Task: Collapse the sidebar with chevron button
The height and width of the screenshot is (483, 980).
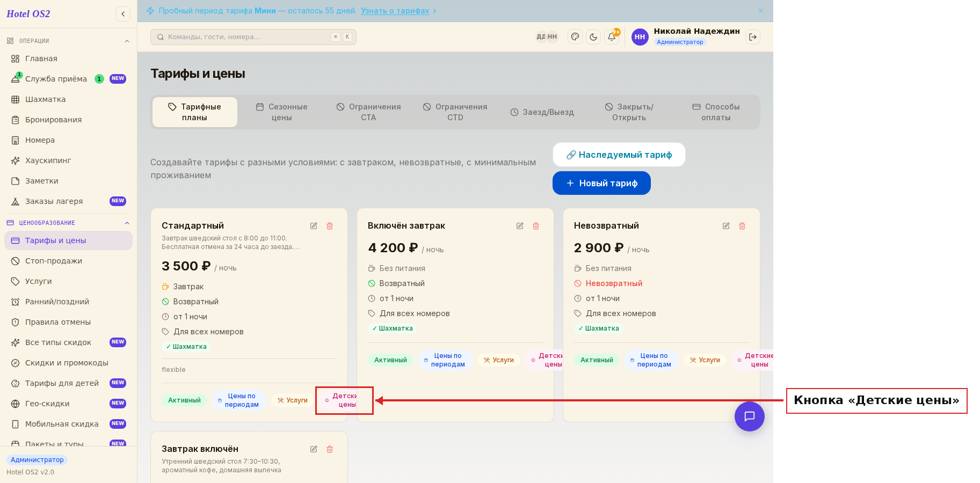Action: click(x=123, y=14)
